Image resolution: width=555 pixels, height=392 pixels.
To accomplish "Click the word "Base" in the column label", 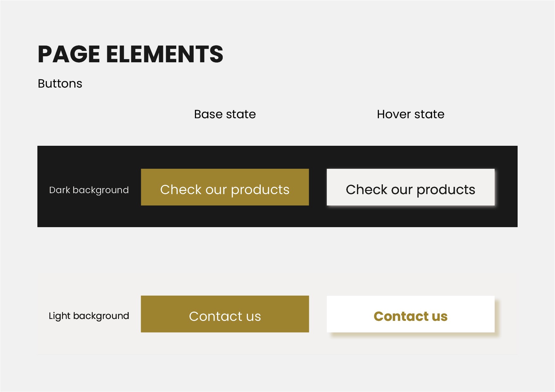I will point(208,114).
